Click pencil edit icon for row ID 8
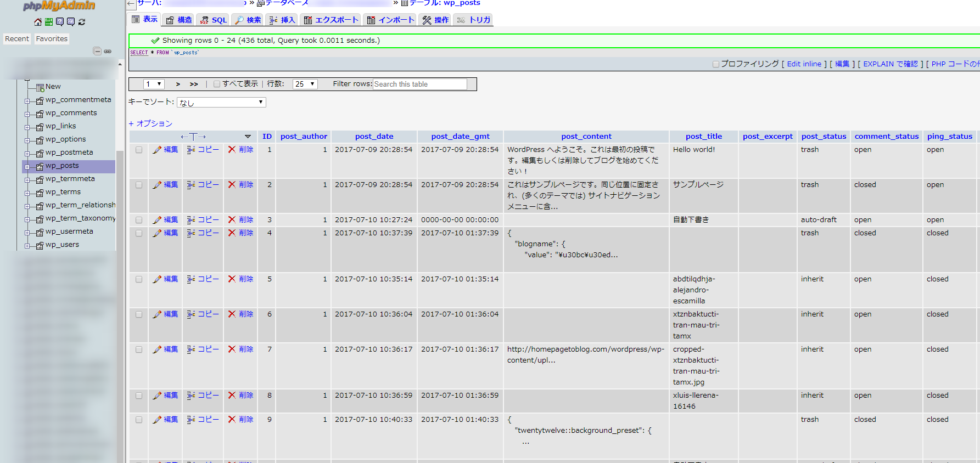The height and width of the screenshot is (463, 980). pos(157,396)
